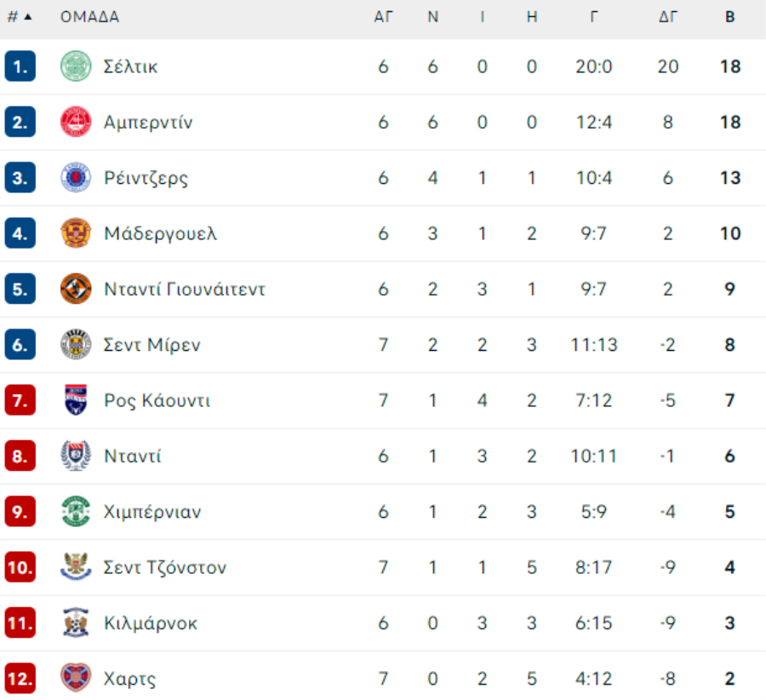The image size is (766, 700).
Task: Click the Aberdeen red crest icon
Action: [76, 122]
